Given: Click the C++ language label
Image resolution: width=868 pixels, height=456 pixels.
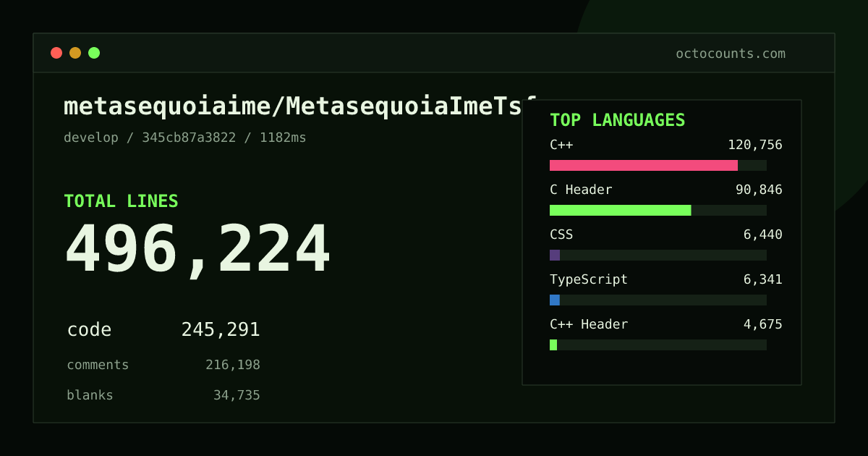Looking at the screenshot, I should pyautogui.click(x=561, y=145).
